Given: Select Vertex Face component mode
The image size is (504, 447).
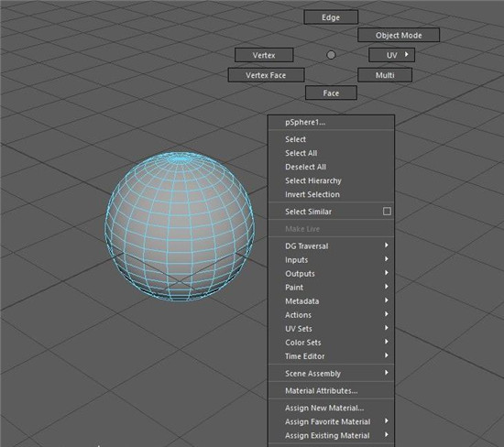Looking at the screenshot, I should [266, 75].
